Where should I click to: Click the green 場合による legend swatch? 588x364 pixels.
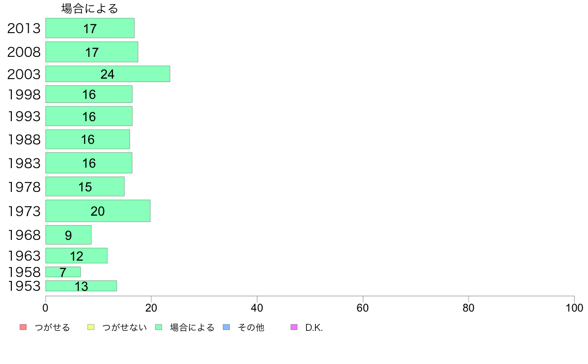158,327
